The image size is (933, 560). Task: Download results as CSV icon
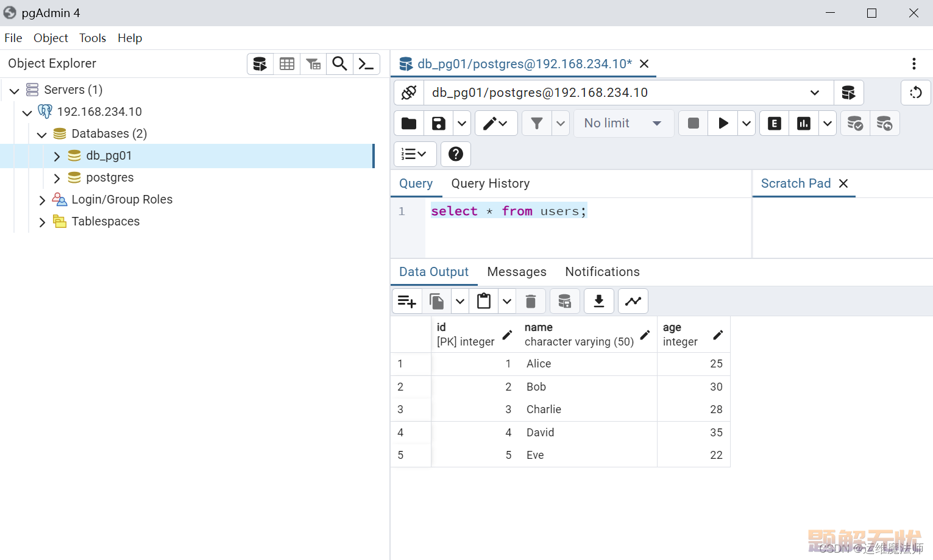click(599, 301)
